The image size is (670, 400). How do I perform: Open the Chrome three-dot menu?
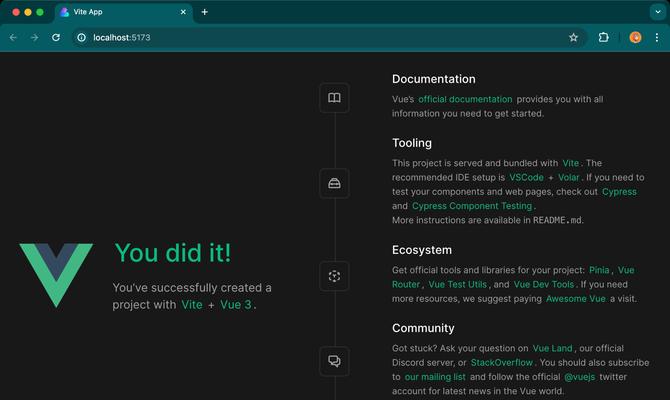pyautogui.click(x=657, y=38)
